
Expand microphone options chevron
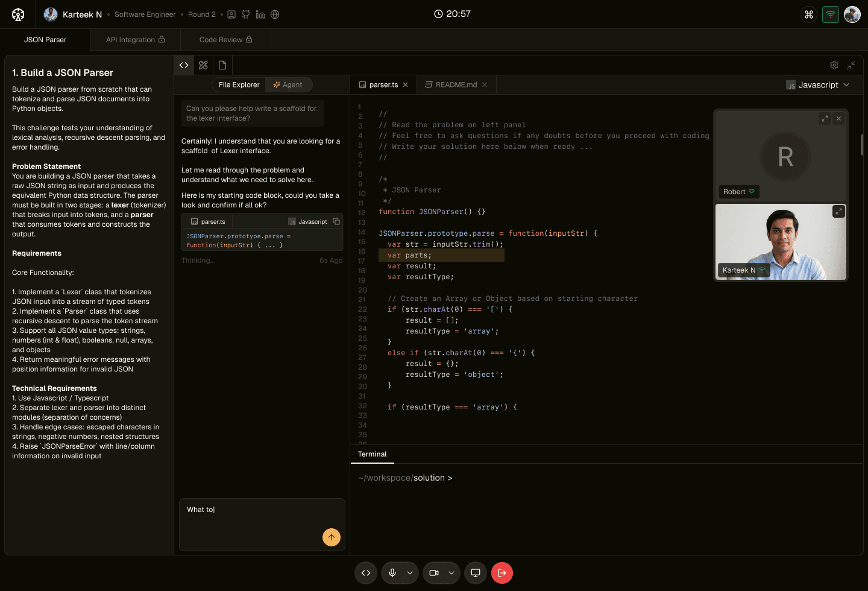click(410, 573)
